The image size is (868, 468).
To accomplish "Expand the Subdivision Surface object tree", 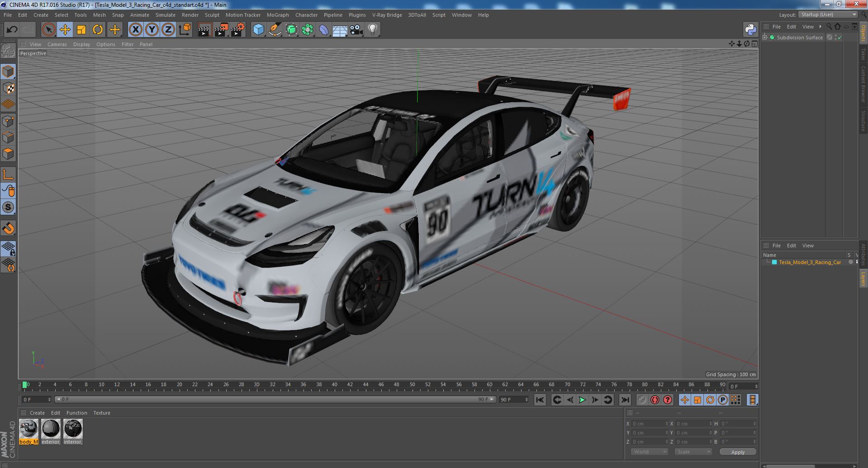I will pyautogui.click(x=765, y=38).
